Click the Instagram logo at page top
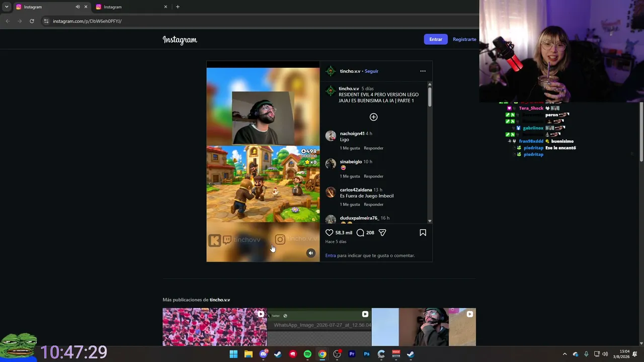 coord(180,40)
